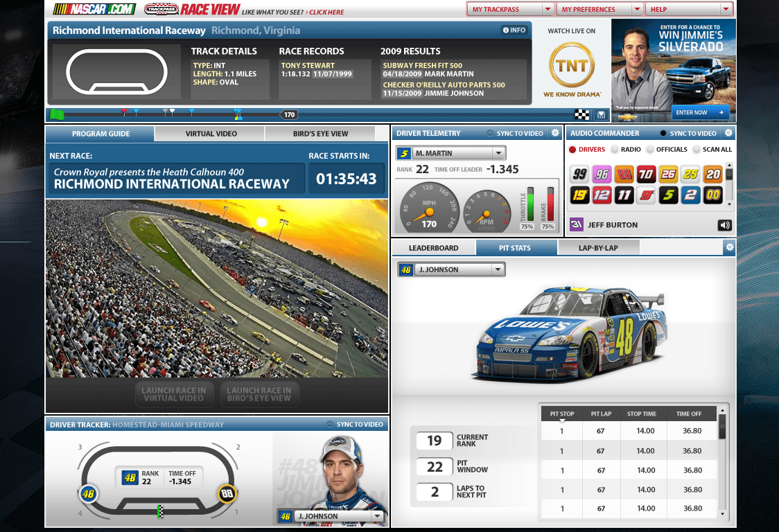Image resolution: width=779 pixels, height=532 pixels.
Task: Choose car 88 audio channel
Action: coord(624,175)
